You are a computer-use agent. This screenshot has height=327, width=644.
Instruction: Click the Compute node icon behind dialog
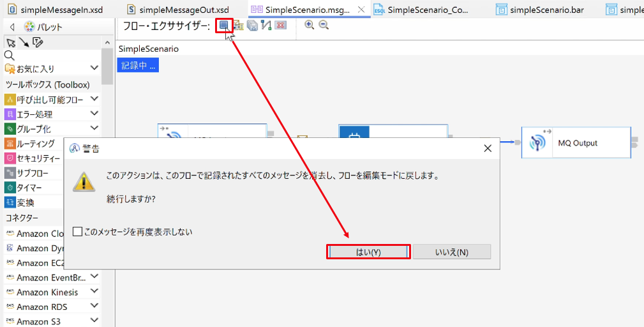[354, 133]
